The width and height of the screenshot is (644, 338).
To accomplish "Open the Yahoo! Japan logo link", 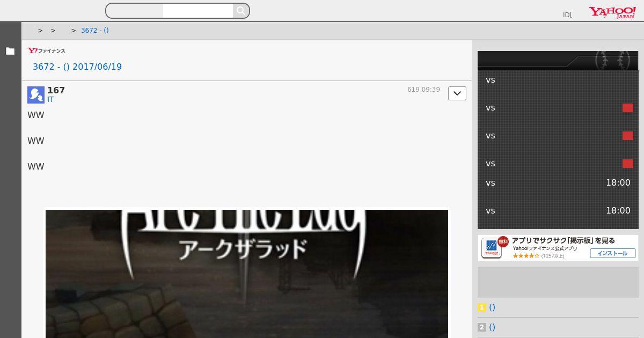I will click(612, 12).
